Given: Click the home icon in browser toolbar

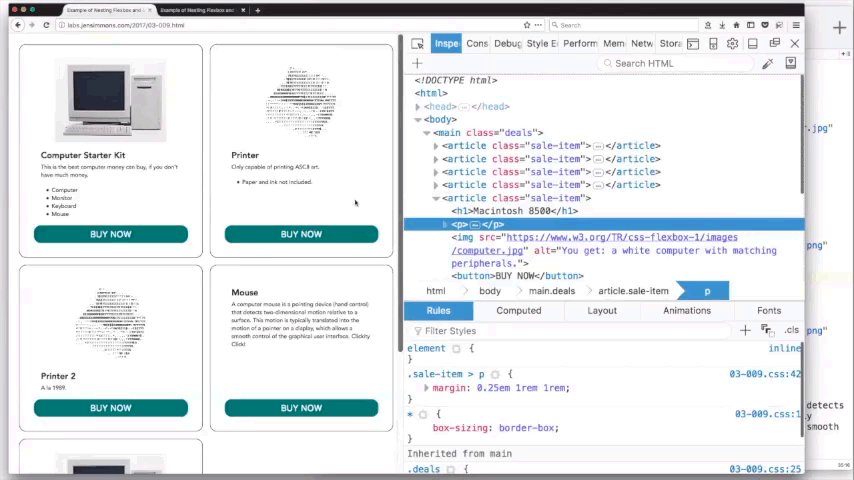Looking at the screenshot, I should (736, 25).
